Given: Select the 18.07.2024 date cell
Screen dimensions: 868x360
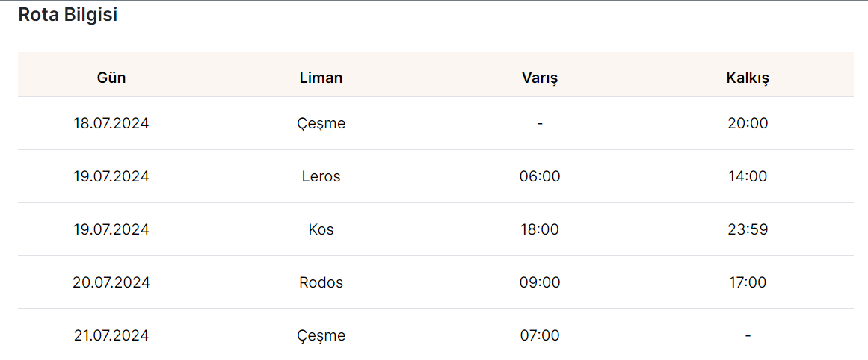Looking at the screenshot, I should click(x=111, y=123).
